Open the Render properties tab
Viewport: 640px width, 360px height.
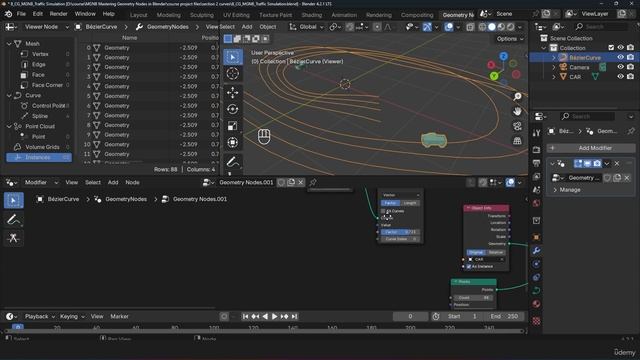tap(536, 150)
